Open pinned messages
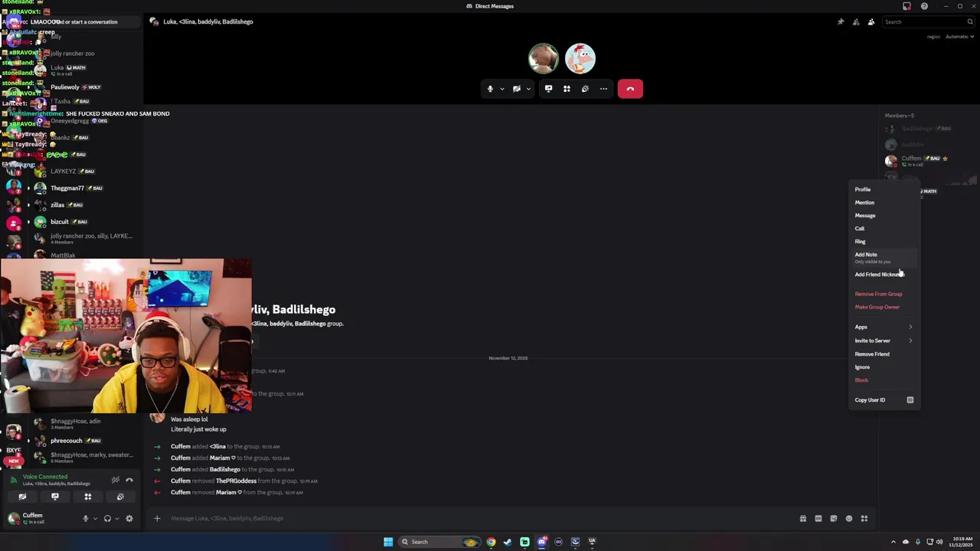 pyautogui.click(x=841, y=21)
